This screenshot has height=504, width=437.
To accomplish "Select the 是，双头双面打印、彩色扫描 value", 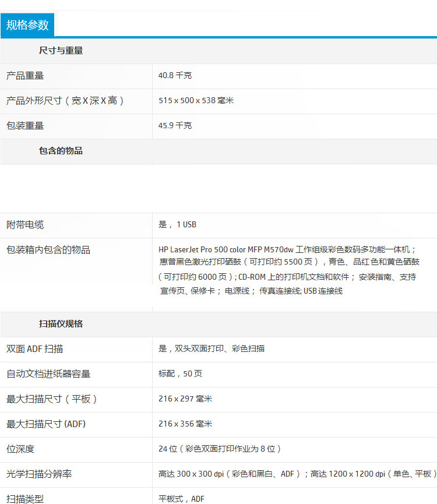I will click(x=212, y=349).
